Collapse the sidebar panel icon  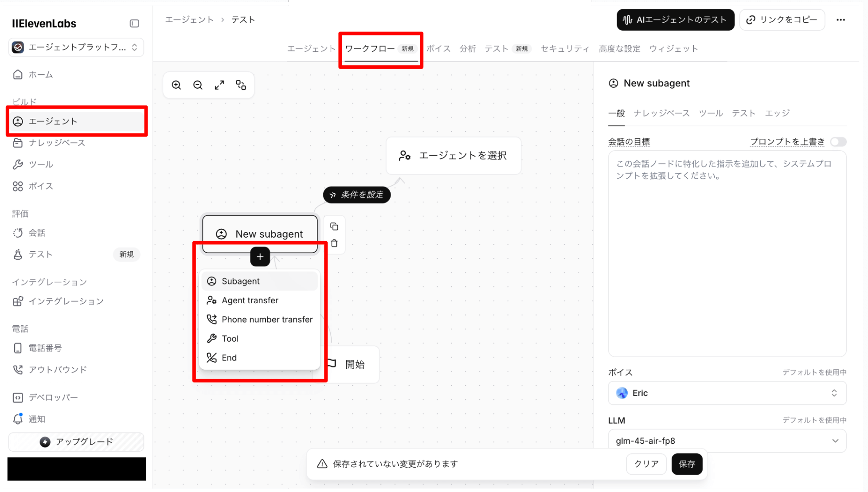click(x=134, y=23)
